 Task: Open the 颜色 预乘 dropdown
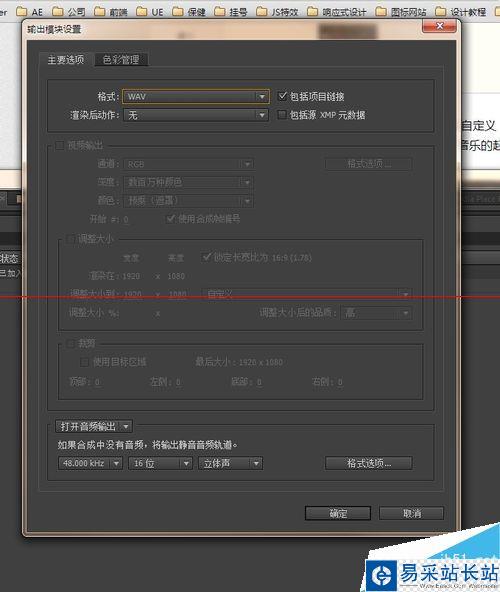pyautogui.click(x=188, y=200)
